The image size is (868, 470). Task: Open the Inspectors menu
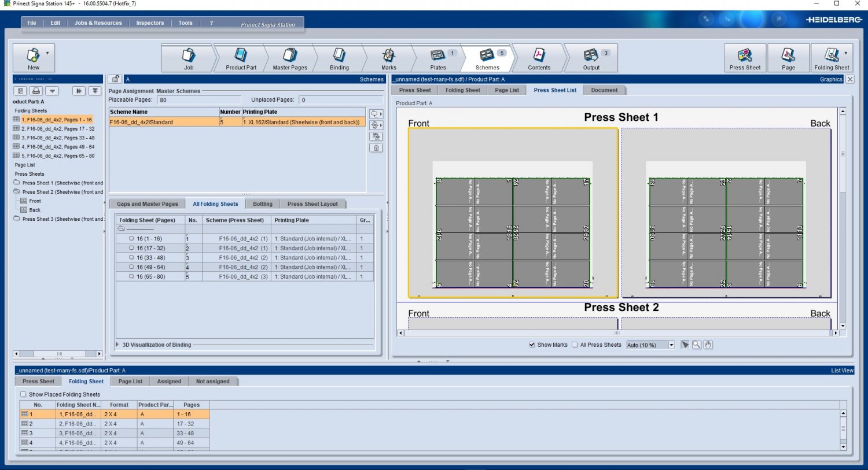[150, 23]
